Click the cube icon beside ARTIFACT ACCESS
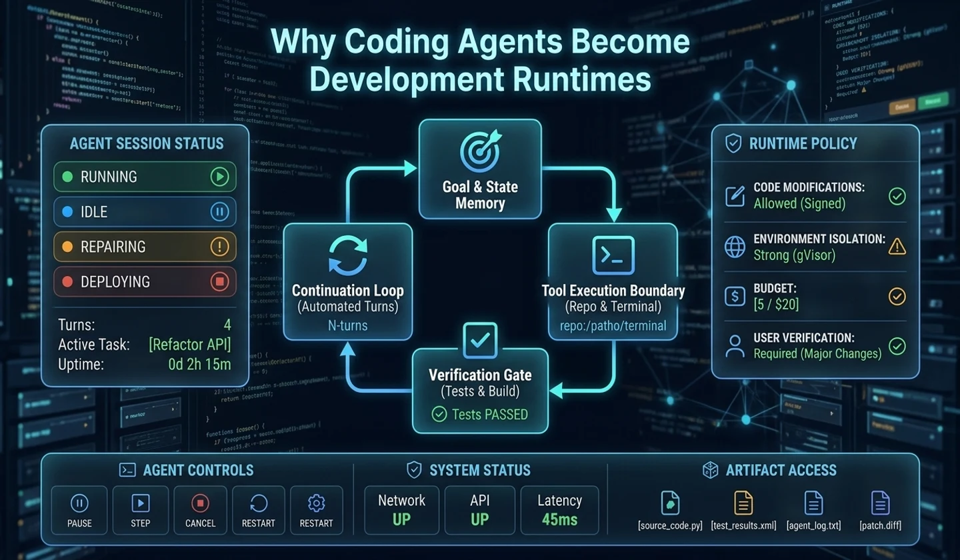This screenshot has height=560, width=960. coord(710,470)
